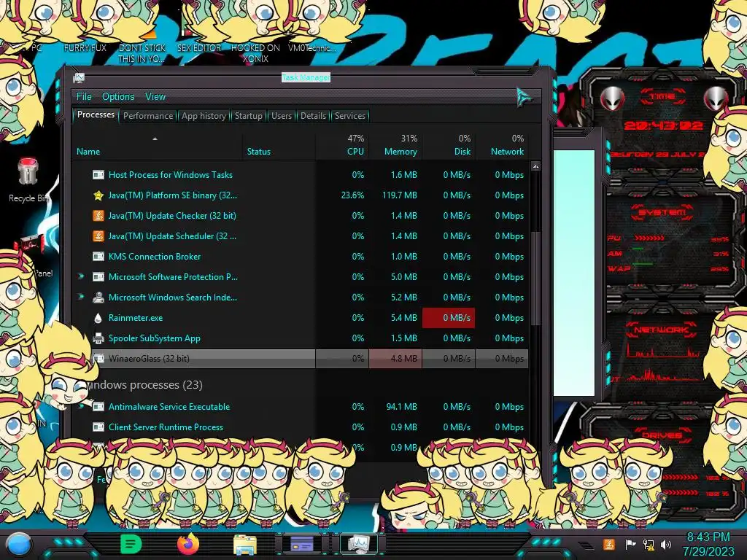Click the Java update tray icon
Screen dimensions: 747x560
coord(609,544)
